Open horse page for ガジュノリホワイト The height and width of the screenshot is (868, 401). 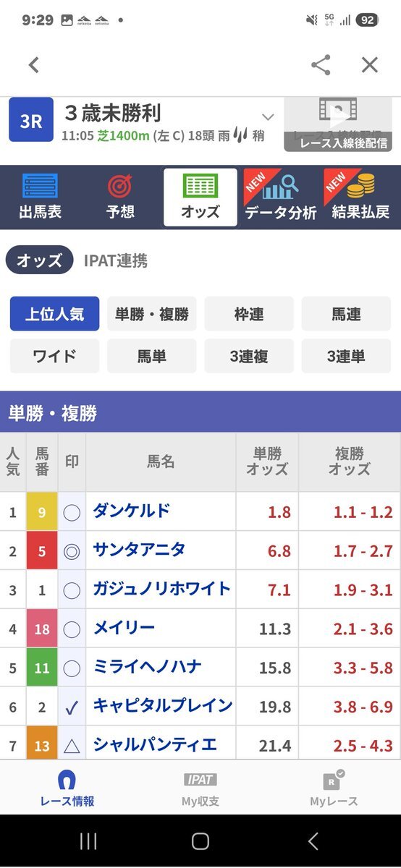161,589
